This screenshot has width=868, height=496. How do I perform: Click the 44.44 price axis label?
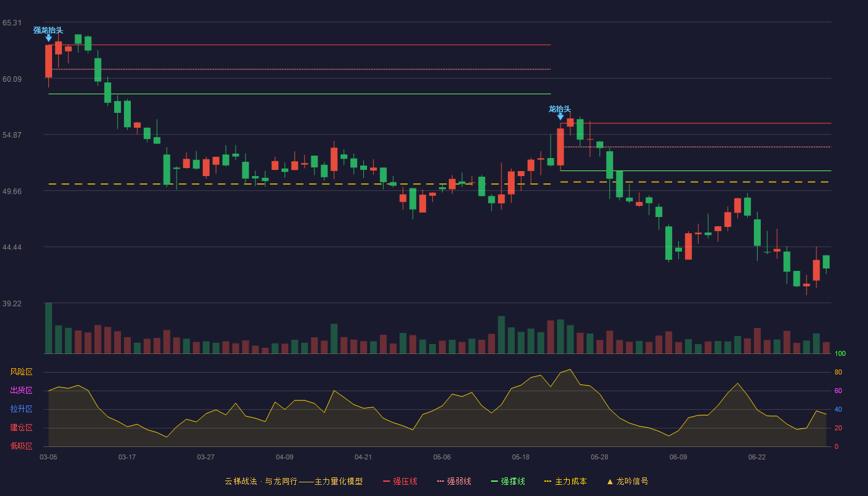tap(12, 247)
